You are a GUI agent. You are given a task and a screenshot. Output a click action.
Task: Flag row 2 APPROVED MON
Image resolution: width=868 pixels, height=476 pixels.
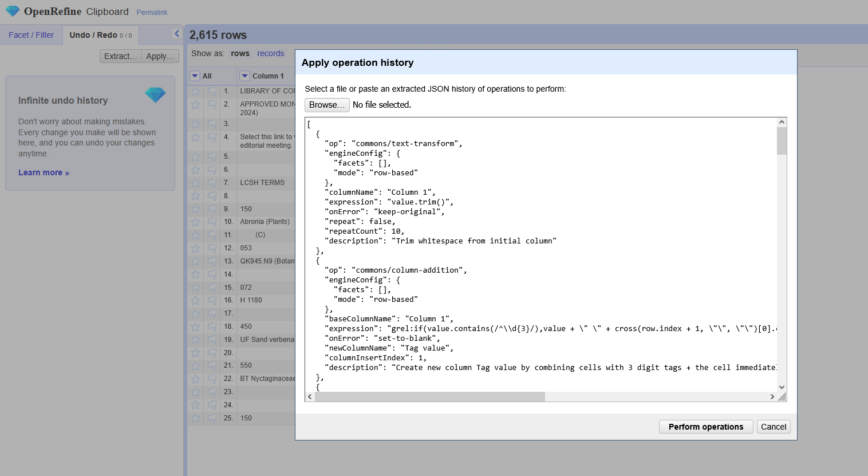click(x=212, y=104)
